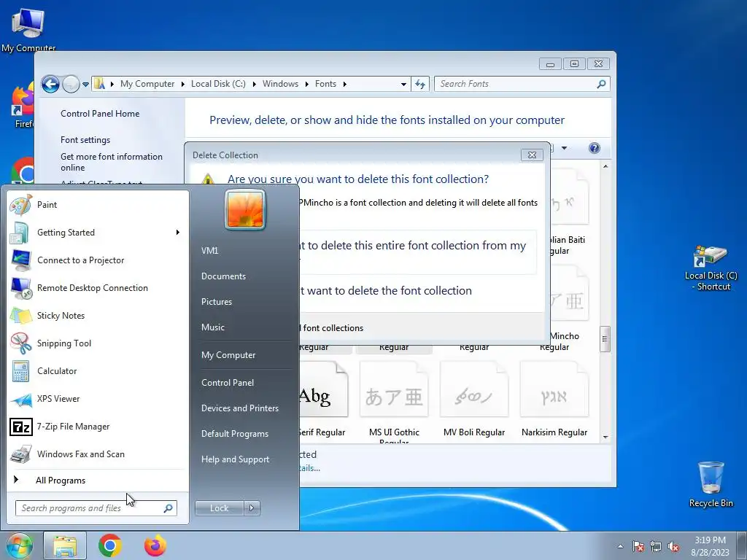Click the user account picture
The height and width of the screenshot is (560, 747).
tap(245, 209)
